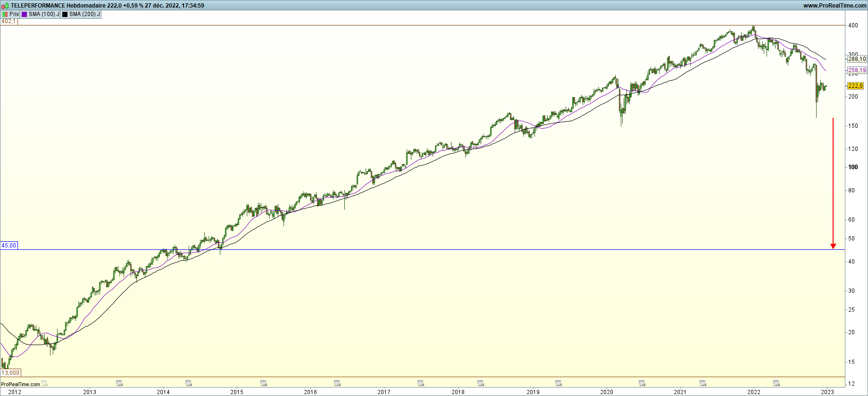868x396 pixels.
Task: Click the 2020 year label on time axis
Action: pos(606,392)
